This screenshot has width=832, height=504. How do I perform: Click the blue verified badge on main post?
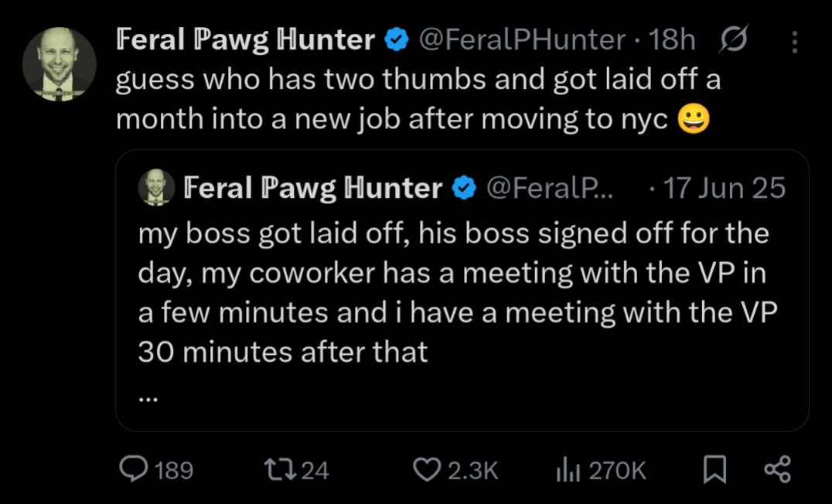click(x=397, y=40)
